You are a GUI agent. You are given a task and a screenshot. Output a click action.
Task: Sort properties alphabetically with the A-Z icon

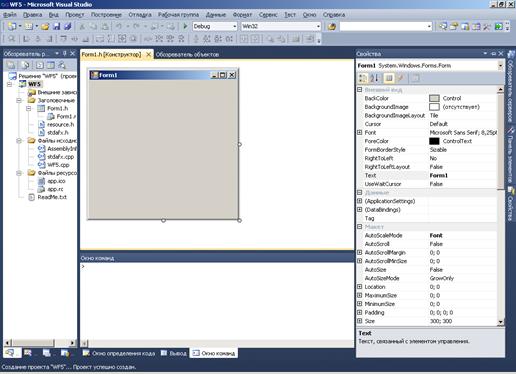374,78
